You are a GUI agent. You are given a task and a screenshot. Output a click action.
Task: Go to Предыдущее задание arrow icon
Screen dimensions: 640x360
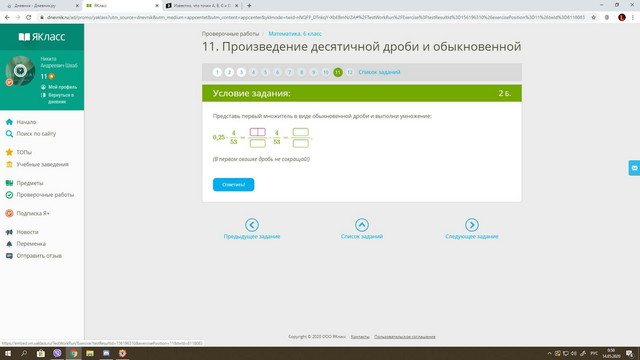(x=252, y=225)
